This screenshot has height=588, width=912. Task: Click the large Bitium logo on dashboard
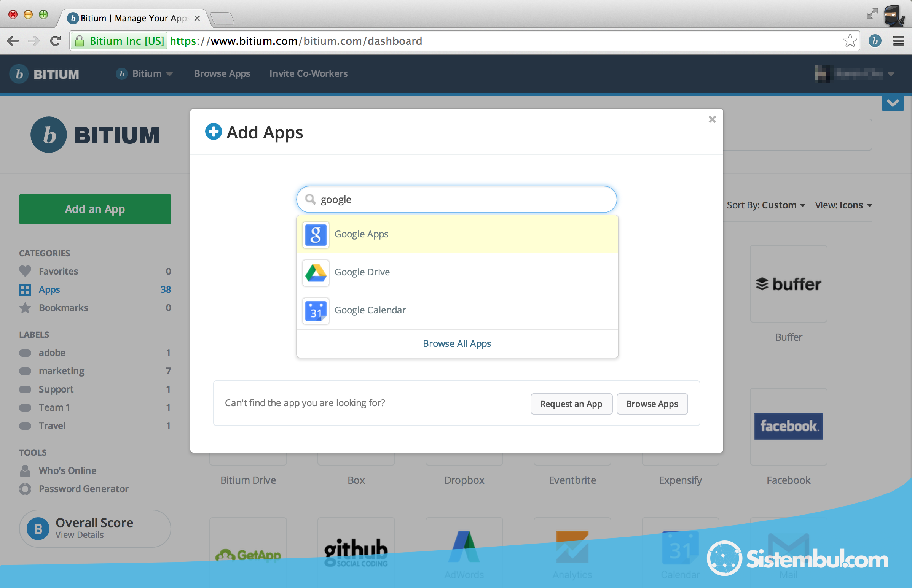coord(95,135)
